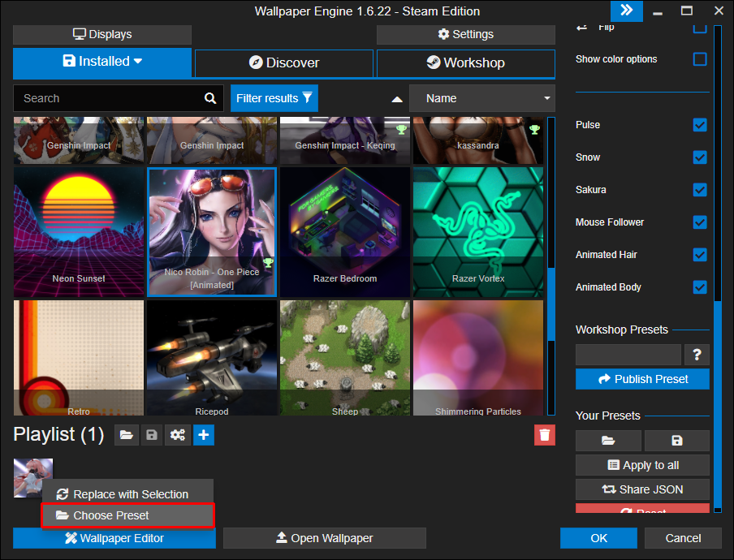Click the Workshop Presets help question mark

[x=697, y=355]
